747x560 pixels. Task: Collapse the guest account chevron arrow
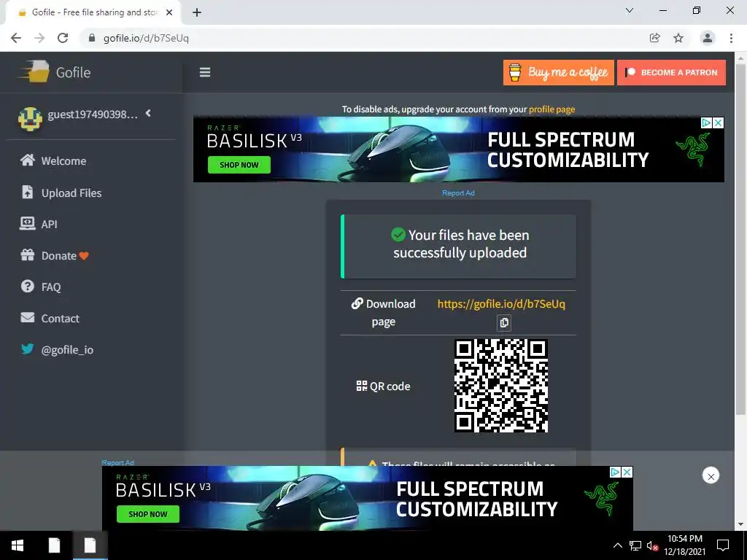click(x=148, y=113)
